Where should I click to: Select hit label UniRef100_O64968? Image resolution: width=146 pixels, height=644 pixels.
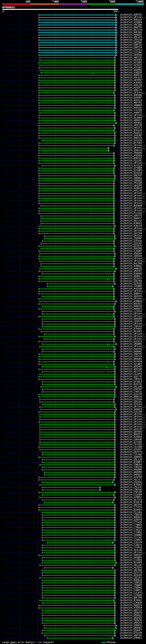click(x=131, y=55)
